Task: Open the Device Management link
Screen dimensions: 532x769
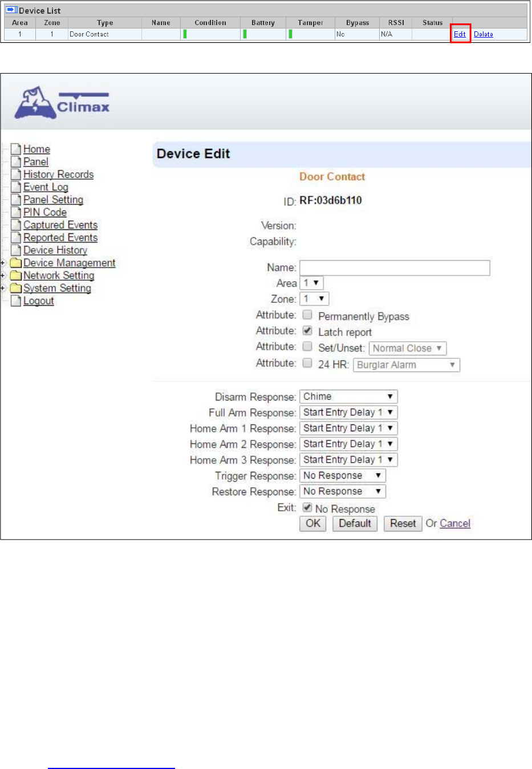Action: [70, 263]
